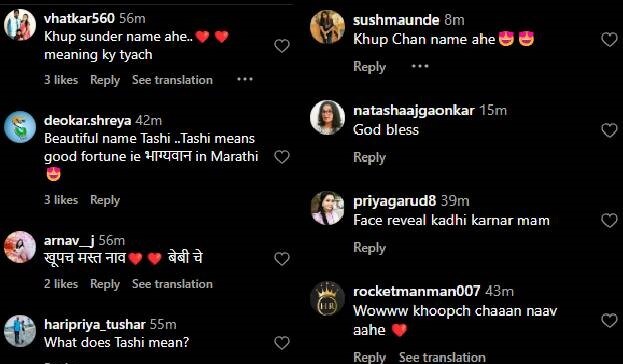Open deokar.shreya's profile picture
This screenshot has width=623, height=364.
[20, 127]
